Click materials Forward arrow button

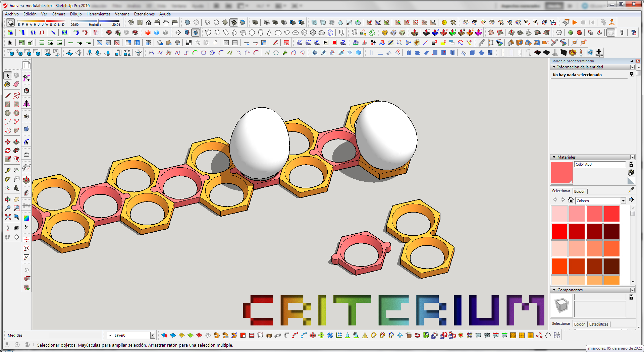pos(563,200)
